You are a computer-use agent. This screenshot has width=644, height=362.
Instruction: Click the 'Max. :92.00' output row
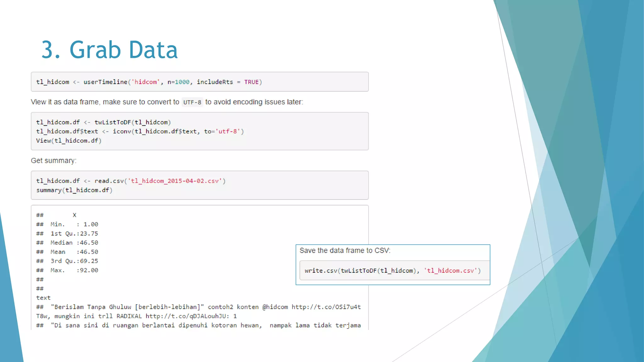coord(67,270)
